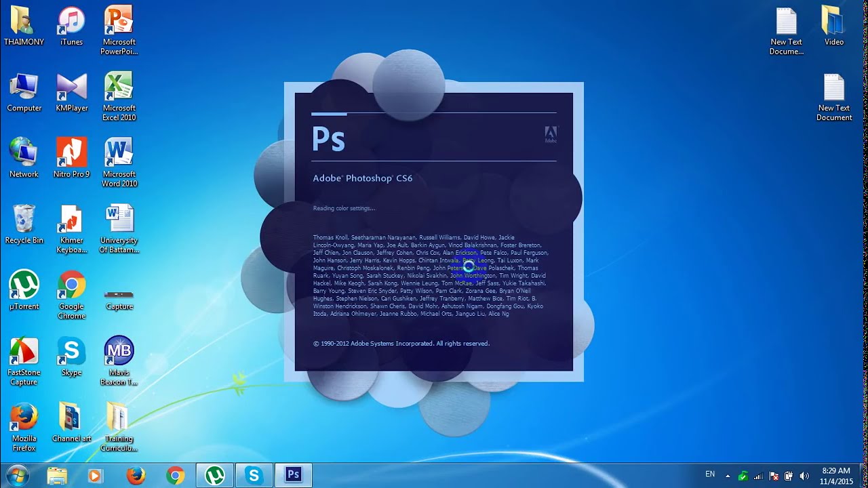This screenshot has width=868, height=488.
Task: Switch to the µTorrent taskbar button
Action: pos(215,476)
